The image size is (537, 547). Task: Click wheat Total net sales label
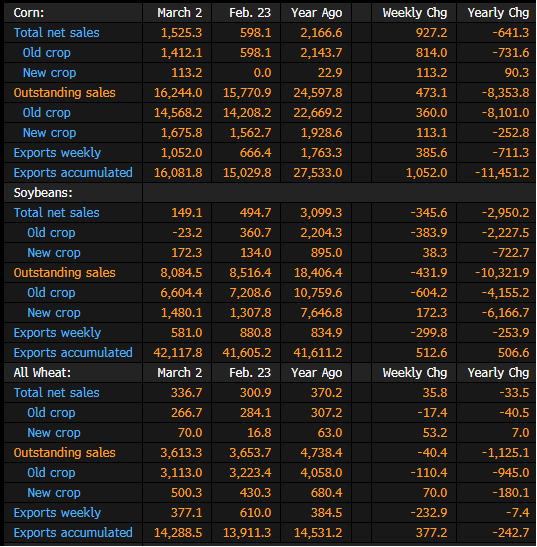57,393
